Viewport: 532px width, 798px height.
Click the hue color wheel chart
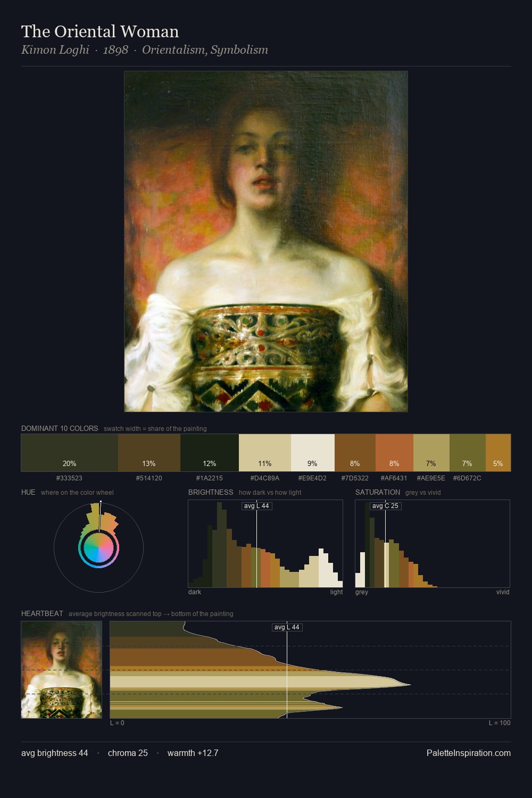click(x=98, y=547)
